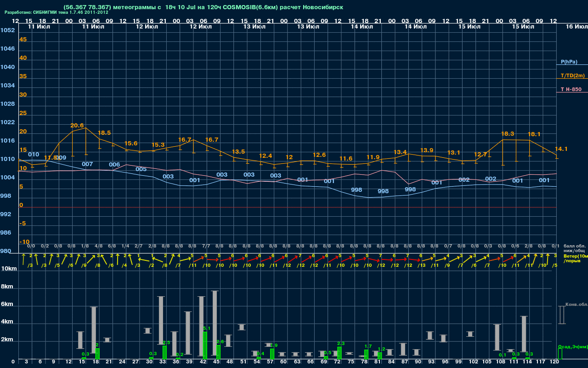Click the 007 pressure label

[87, 164]
